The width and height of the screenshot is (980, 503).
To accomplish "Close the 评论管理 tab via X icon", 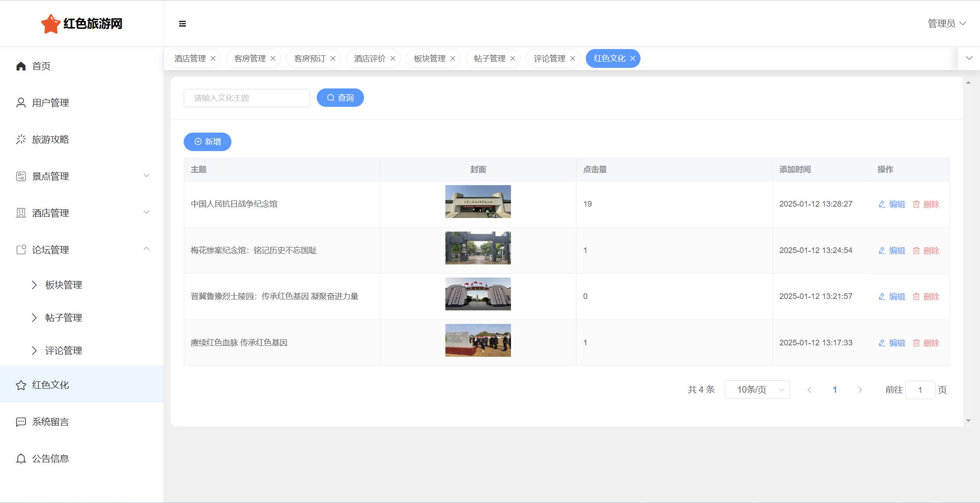I will (x=573, y=59).
